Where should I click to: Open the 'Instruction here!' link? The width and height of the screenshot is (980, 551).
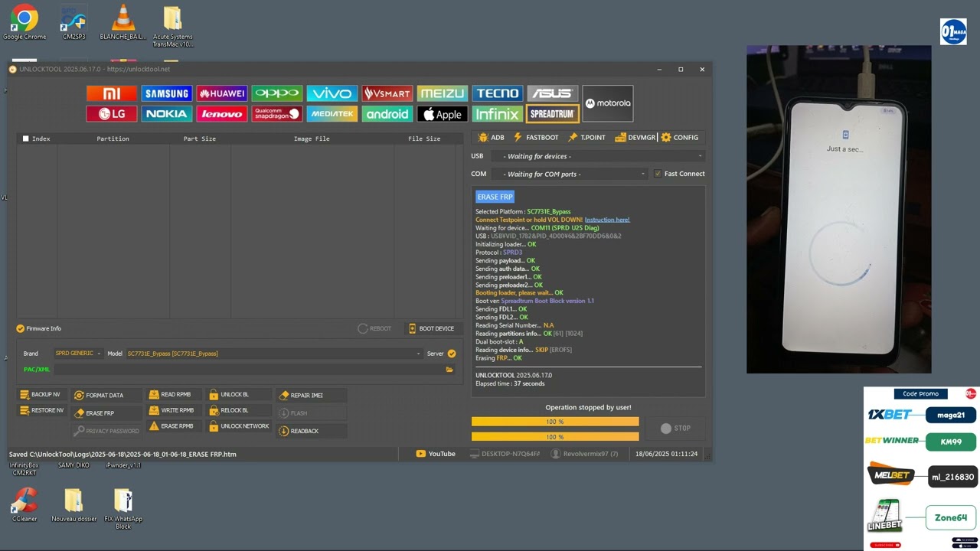tap(607, 220)
